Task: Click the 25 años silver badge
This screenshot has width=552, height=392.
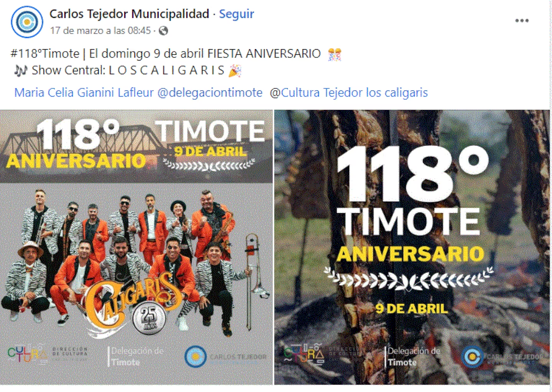Action: pos(146,319)
